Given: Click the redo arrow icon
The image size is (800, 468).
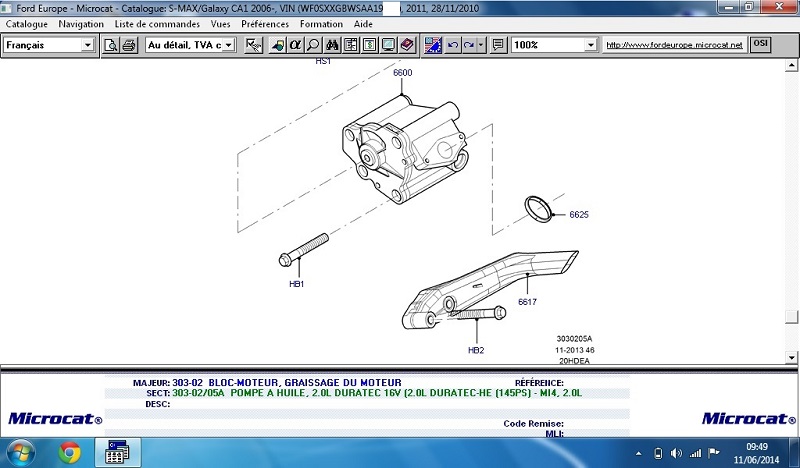Looking at the screenshot, I should [469, 45].
